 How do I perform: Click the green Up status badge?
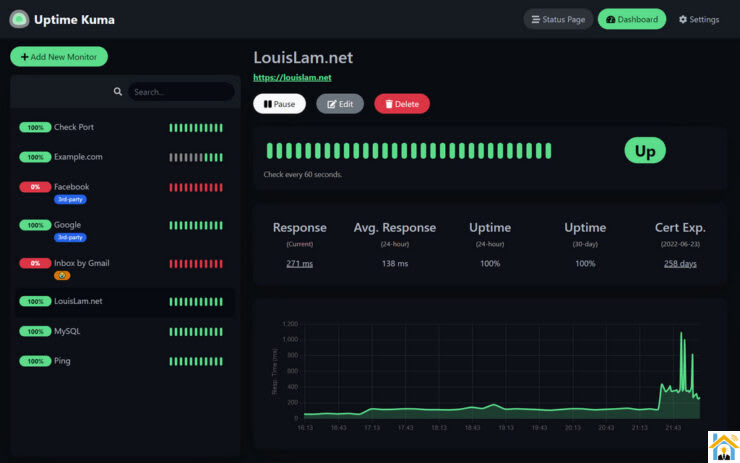point(645,151)
